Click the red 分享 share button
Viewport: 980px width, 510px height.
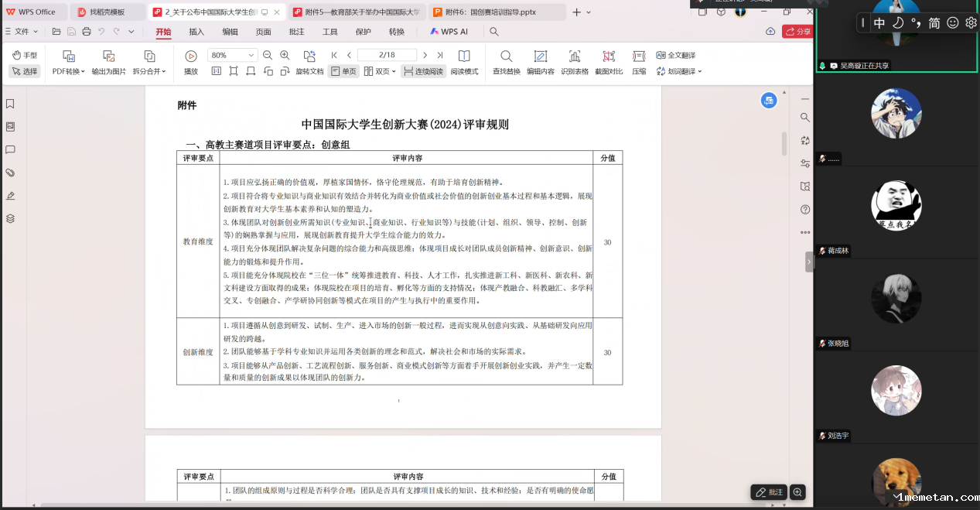click(x=797, y=32)
